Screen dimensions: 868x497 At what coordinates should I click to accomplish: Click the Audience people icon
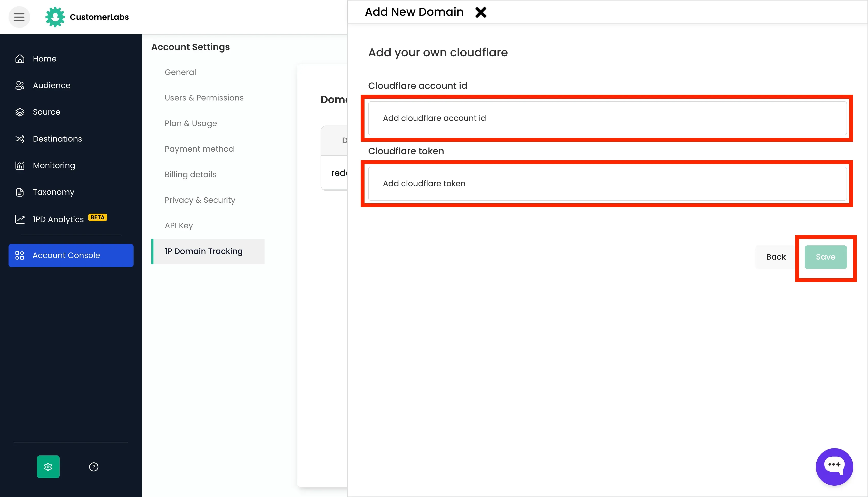pyautogui.click(x=20, y=85)
